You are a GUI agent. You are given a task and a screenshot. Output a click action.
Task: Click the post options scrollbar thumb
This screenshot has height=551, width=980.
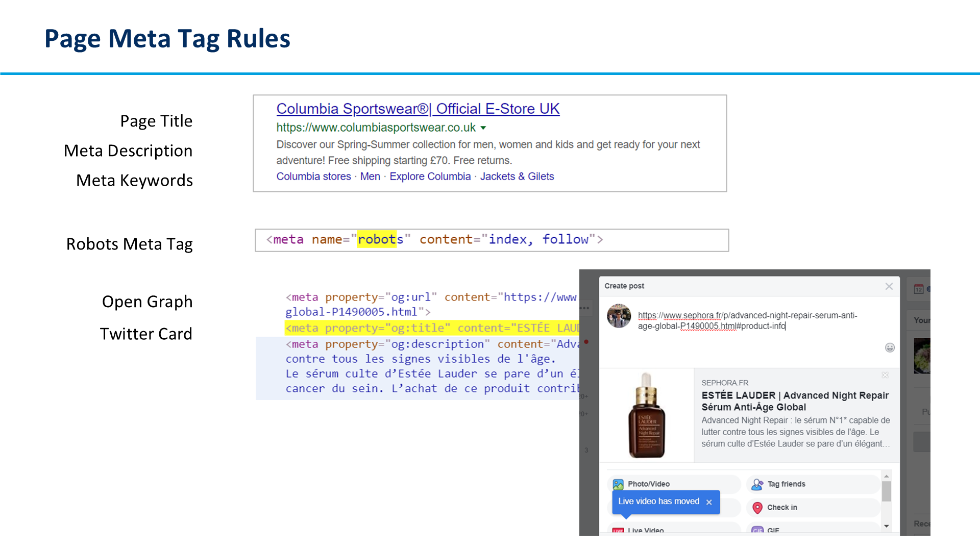[x=887, y=491]
